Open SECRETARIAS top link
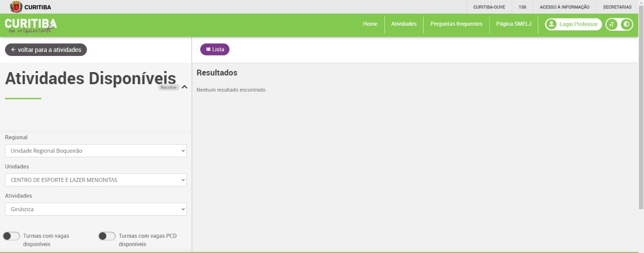This screenshot has height=253, width=644. (617, 7)
